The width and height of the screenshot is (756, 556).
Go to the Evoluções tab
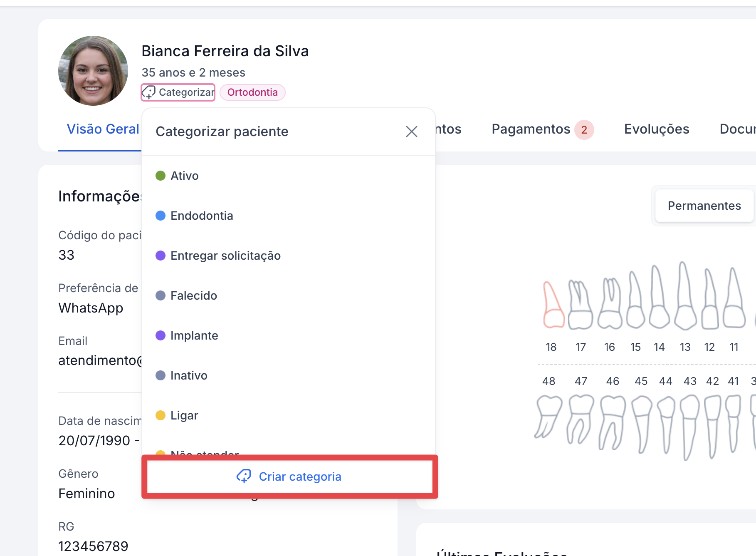(x=656, y=129)
